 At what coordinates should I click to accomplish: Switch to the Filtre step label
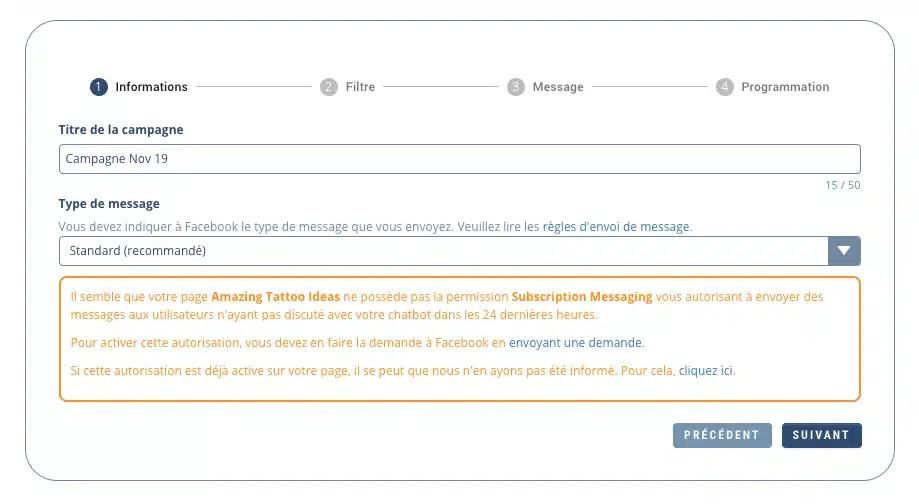click(360, 87)
